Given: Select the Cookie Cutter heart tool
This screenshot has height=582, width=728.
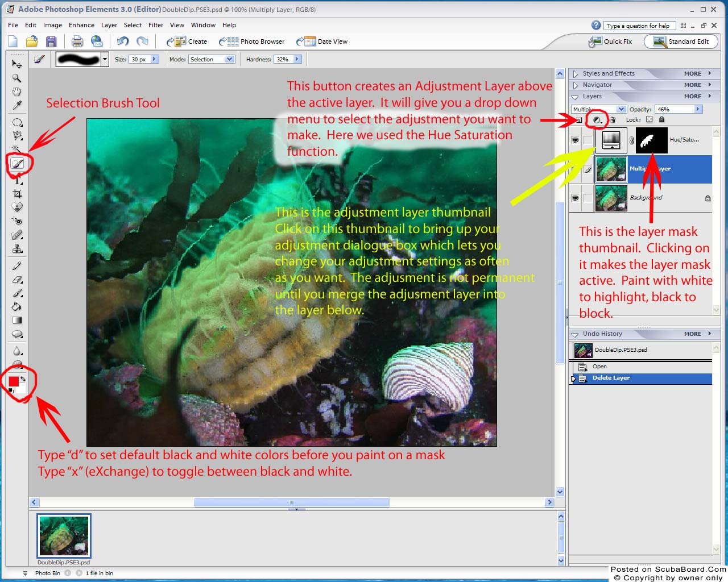Looking at the screenshot, I should tap(17, 207).
